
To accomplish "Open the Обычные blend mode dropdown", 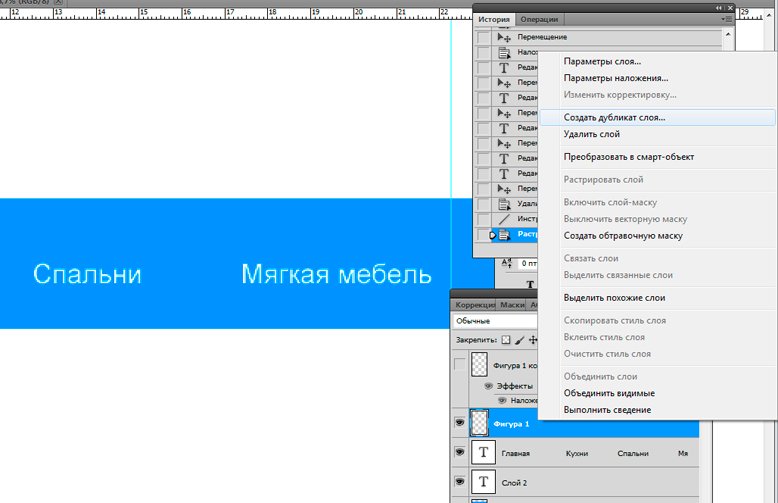I will click(495, 321).
